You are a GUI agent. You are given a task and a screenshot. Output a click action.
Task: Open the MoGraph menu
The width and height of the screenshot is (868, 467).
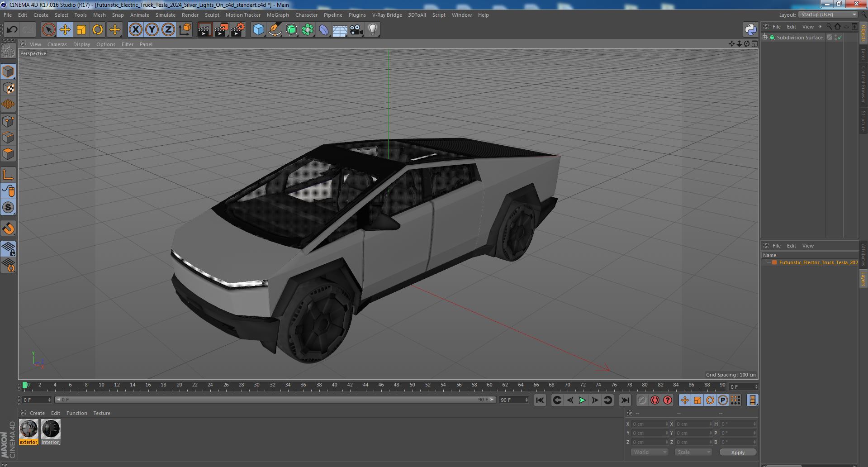coord(278,15)
